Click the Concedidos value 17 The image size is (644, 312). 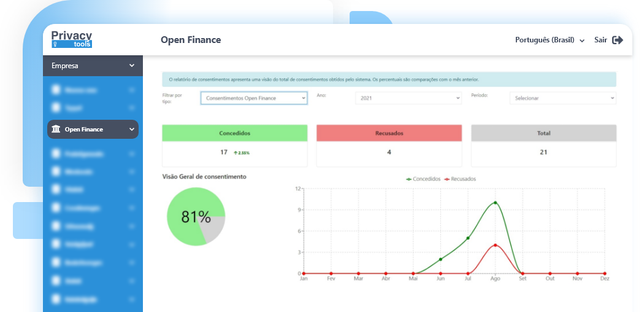[223, 152]
